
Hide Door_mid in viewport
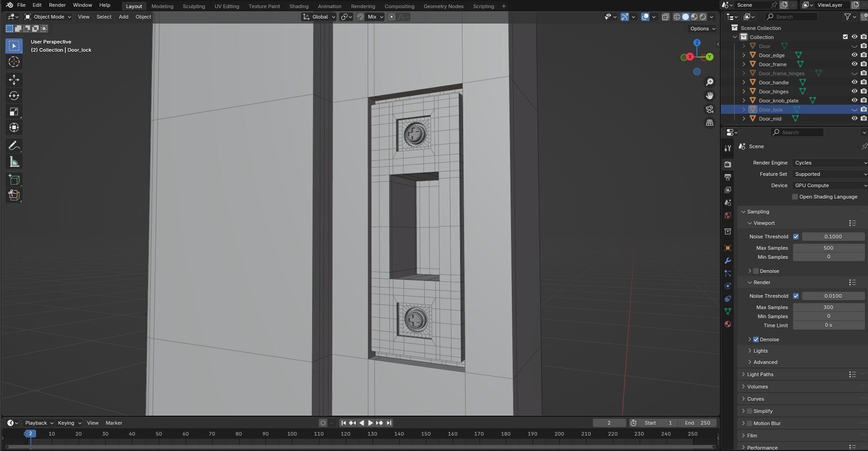tap(854, 119)
